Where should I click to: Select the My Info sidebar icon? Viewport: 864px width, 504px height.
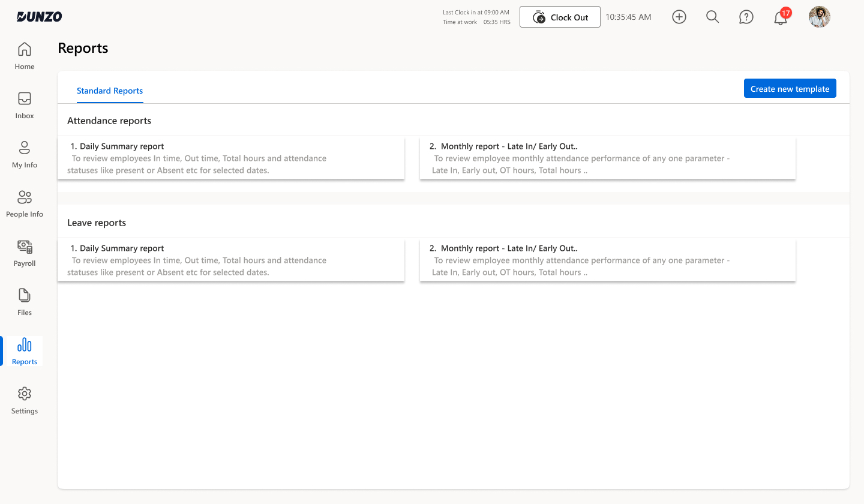(24, 154)
